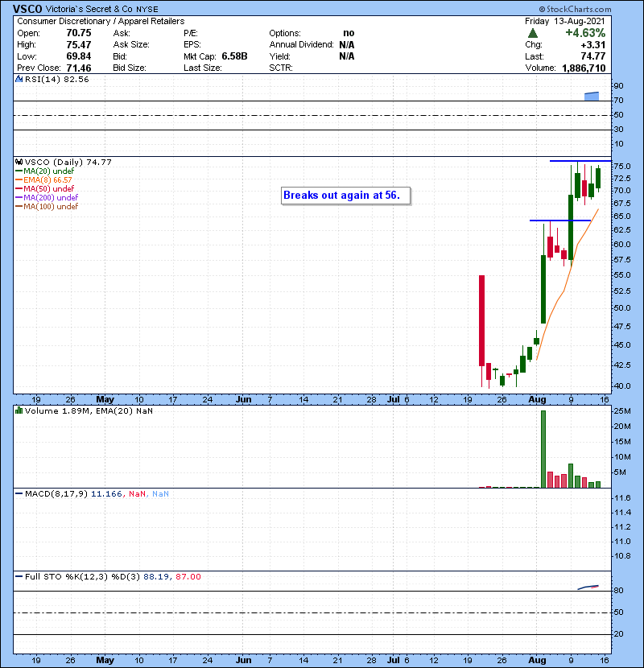The width and height of the screenshot is (644, 668).
Task: Click the 25M volume axis label
Action: tap(622, 411)
